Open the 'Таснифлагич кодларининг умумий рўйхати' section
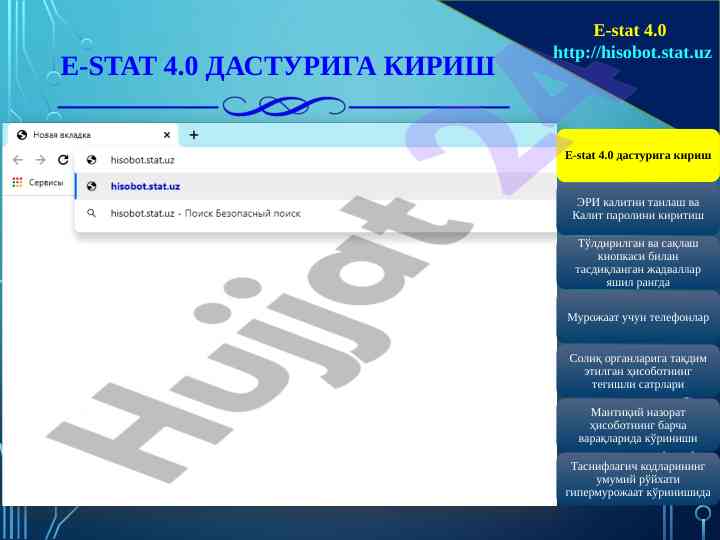Image resolution: width=720 pixels, height=540 pixels. [638, 479]
